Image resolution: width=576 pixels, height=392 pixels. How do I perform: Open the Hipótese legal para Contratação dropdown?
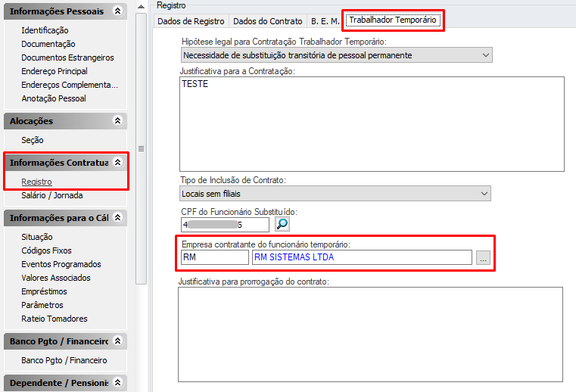pyautogui.click(x=337, y=55)
